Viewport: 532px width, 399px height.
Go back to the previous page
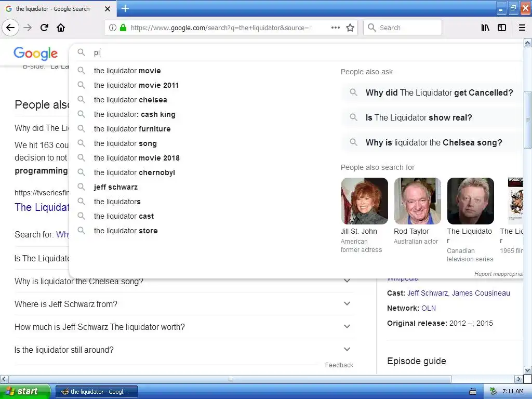click(10, 28)
